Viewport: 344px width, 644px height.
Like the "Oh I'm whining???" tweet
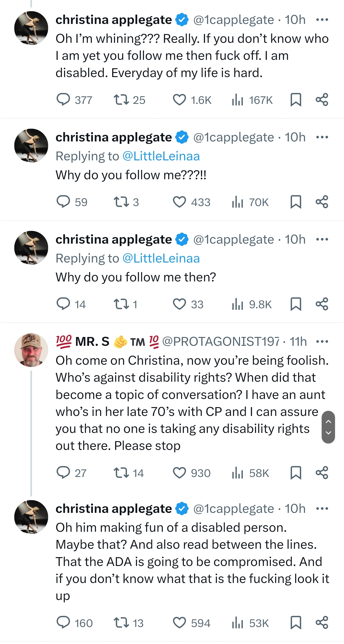(x=179, y=100)
